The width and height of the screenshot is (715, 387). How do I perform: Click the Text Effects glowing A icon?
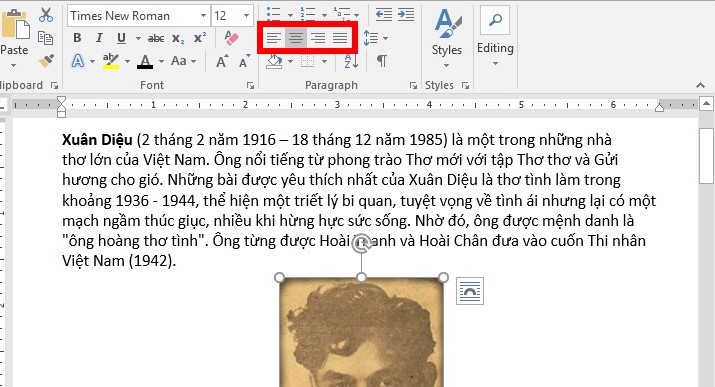78,61
